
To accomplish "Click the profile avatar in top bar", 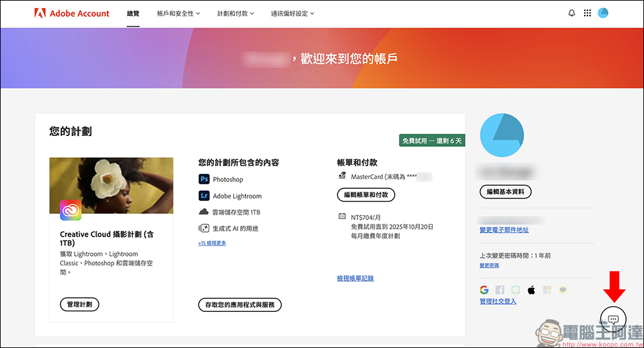I will pos(603,14).
